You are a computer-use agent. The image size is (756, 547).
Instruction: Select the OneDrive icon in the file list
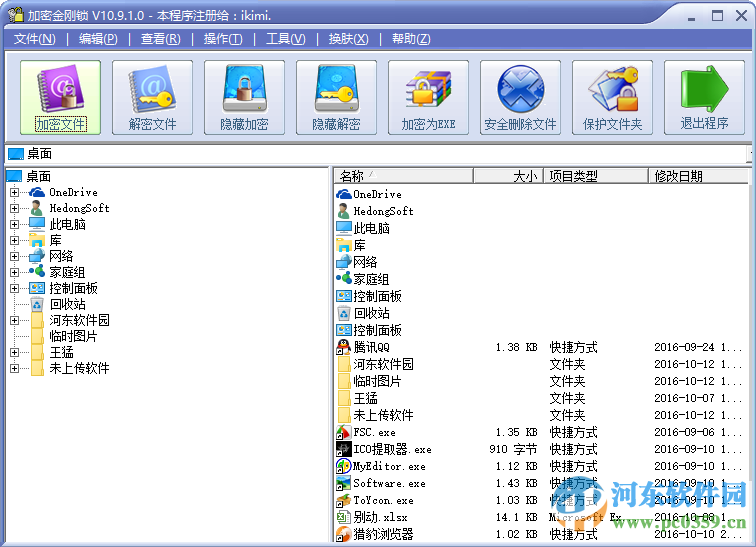click(x=344, y=194)
